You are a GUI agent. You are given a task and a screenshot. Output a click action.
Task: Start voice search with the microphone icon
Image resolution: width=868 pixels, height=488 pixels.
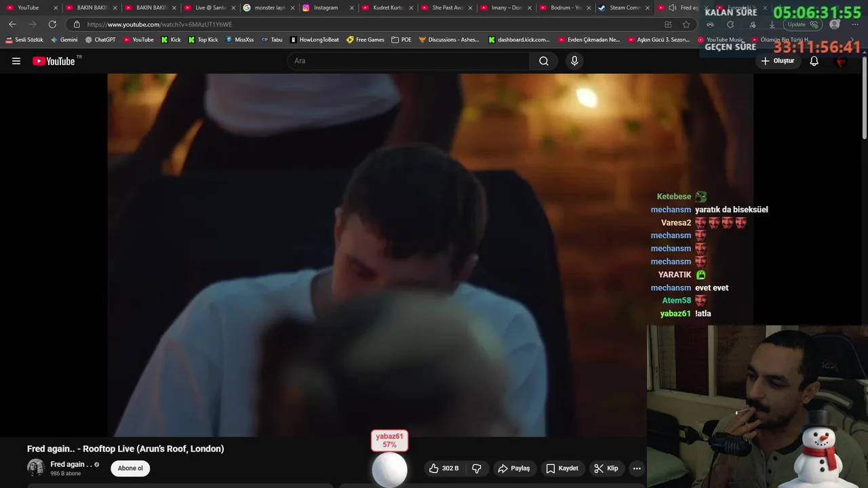[x=574, y=61]
